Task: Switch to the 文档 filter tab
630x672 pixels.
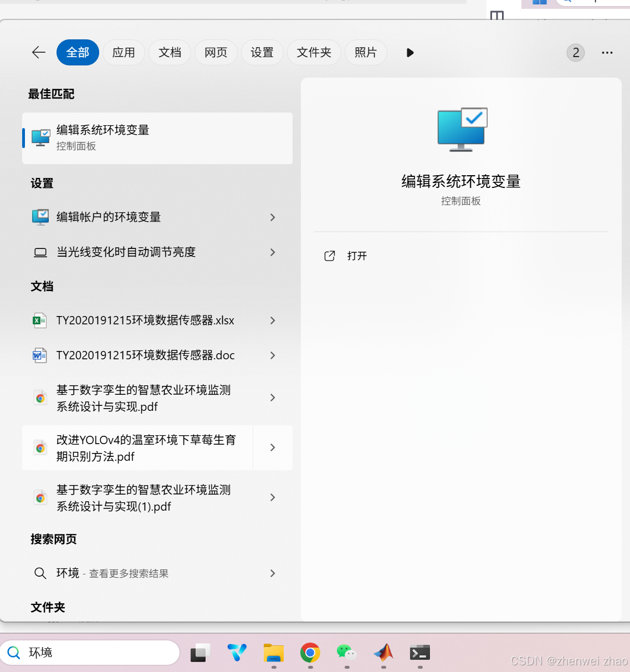Action: pos(170,53)
